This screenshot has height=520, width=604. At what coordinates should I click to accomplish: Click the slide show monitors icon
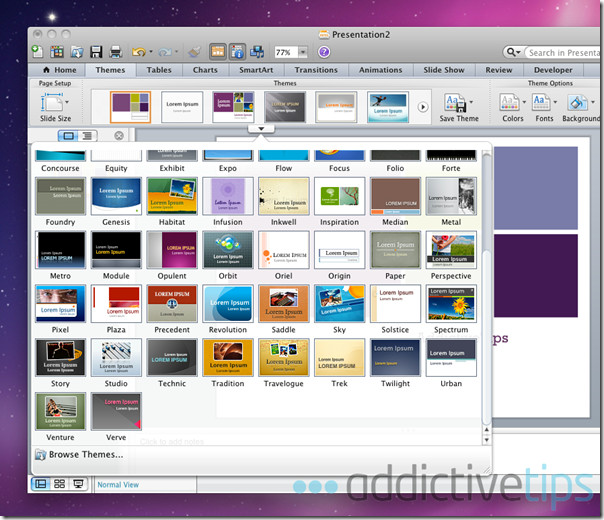click(257, 52)
